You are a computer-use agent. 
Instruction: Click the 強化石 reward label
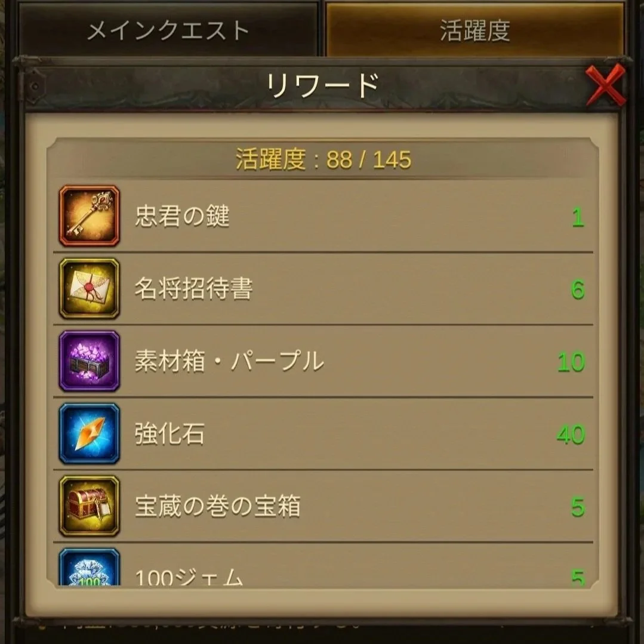170,434
